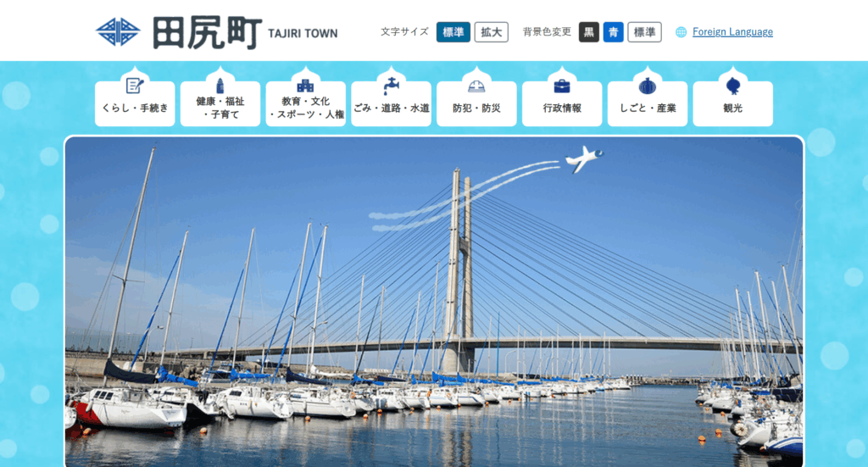Click the Tajiri Town diamond logo icon
The image size is (868, 467).
click(117, 32)
